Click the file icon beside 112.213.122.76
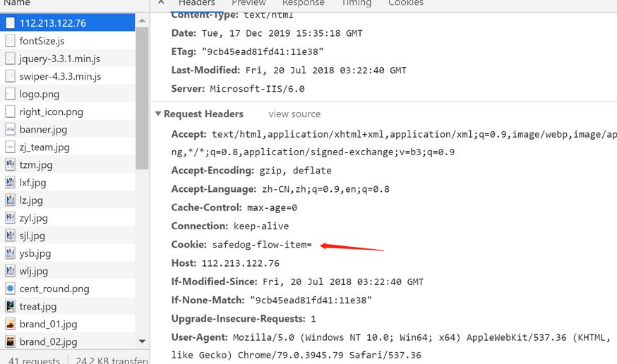Screen dimensions: 617x364 10,23
